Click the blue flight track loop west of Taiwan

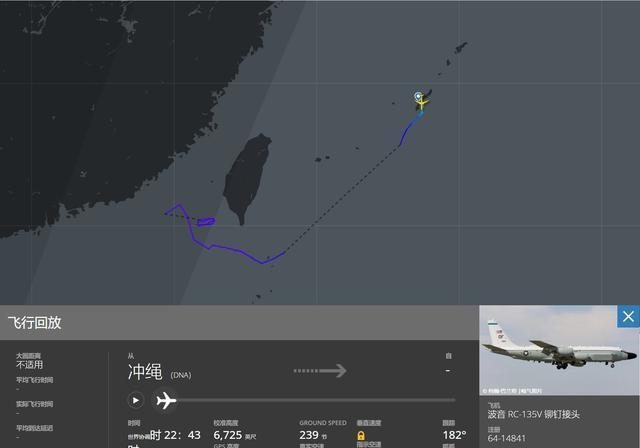pyautogui.click(x=206, y=222)
